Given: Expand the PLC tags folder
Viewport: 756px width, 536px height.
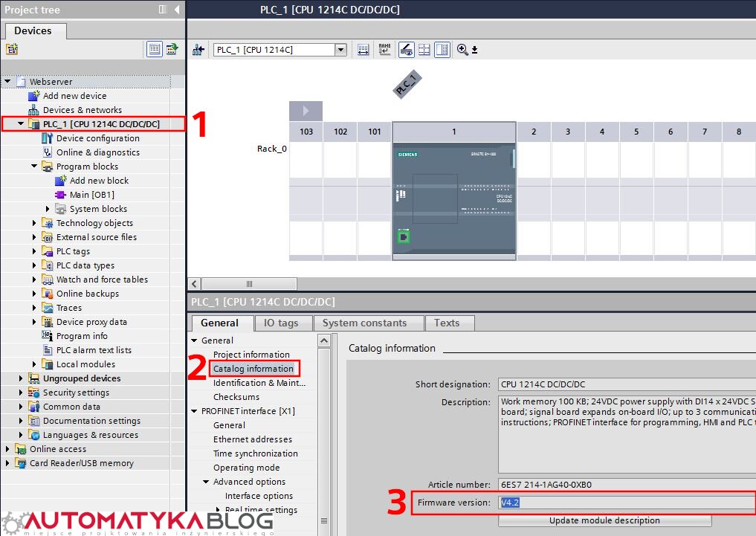Looking at the screenshot, I should [x=33, y=251].
